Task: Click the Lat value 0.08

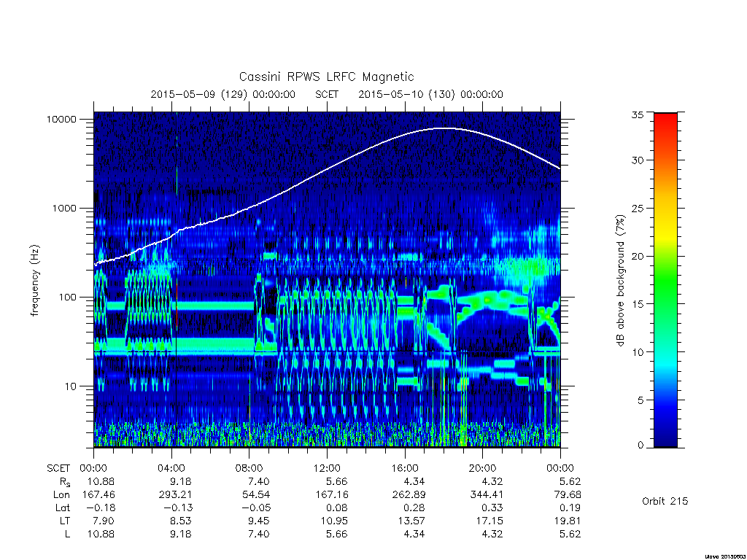Action: (x=336, y=508)
